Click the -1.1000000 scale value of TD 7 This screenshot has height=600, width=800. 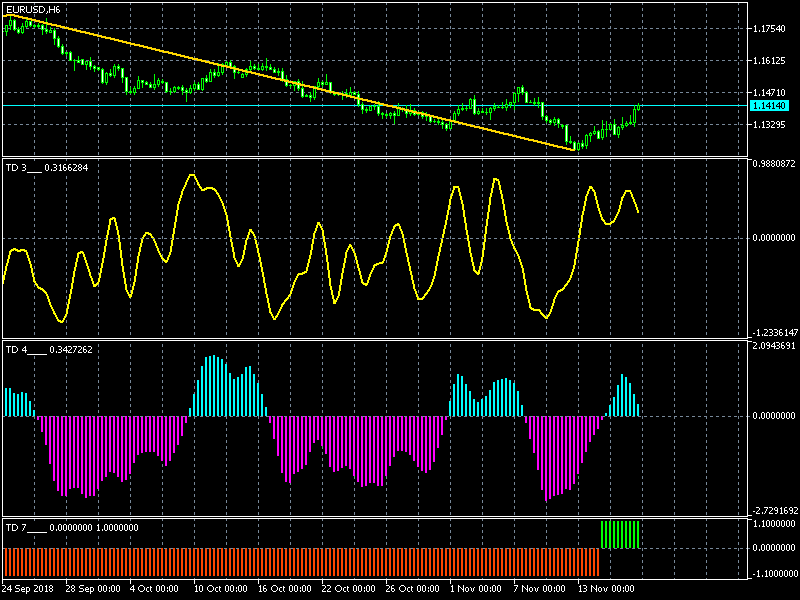[774, 573]
